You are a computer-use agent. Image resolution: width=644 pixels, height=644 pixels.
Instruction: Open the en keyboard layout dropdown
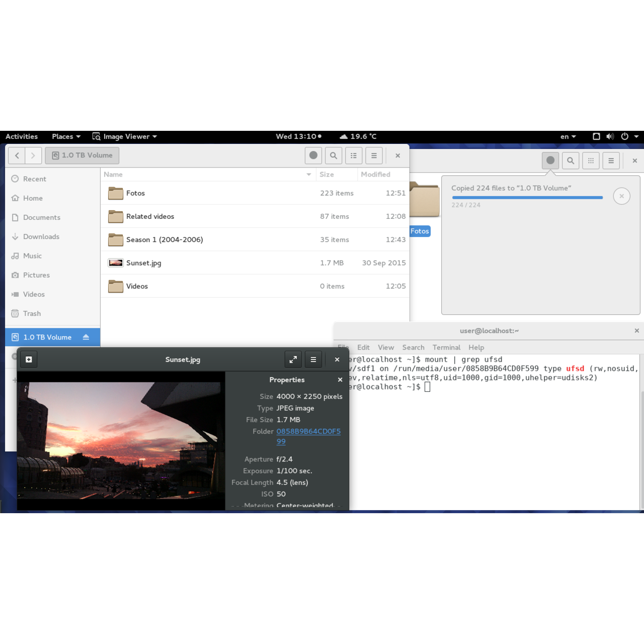point(568,136)
